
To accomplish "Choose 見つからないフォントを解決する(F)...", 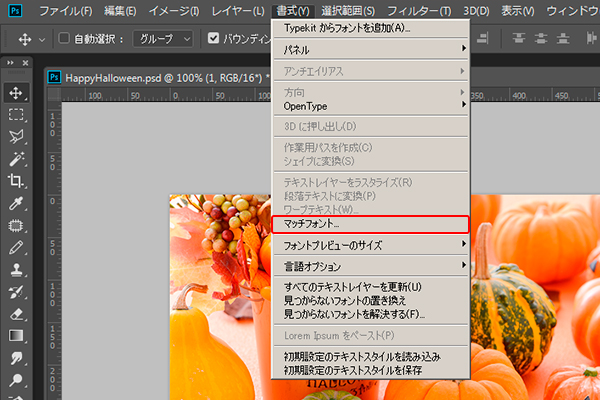I will tap(370, 314).
